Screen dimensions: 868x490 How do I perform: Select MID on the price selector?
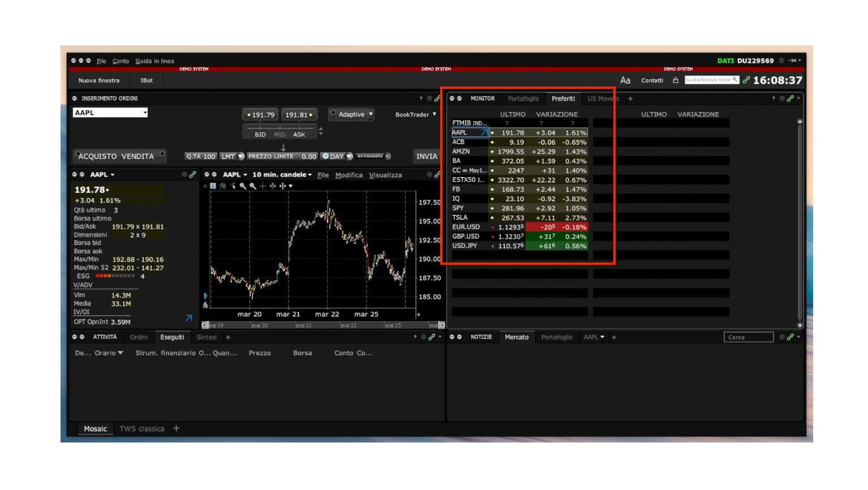pos(280,135)
